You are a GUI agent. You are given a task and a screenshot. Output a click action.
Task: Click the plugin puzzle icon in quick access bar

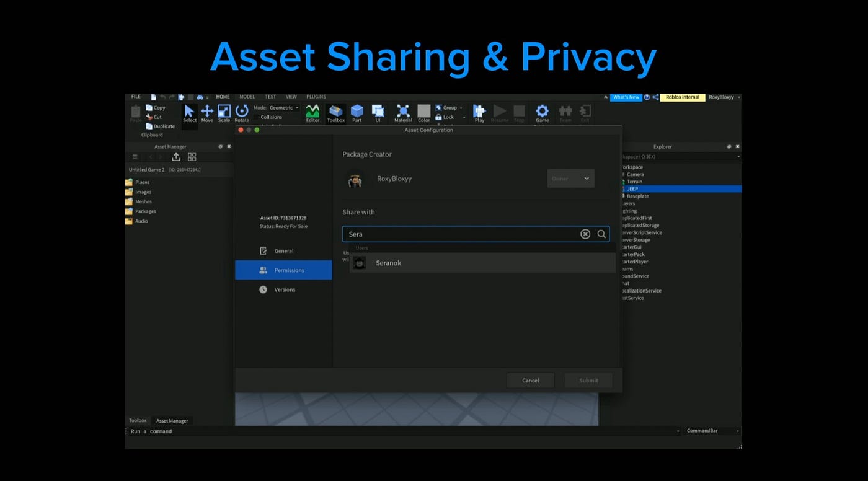pyautogui.click(x=181, y=97)
